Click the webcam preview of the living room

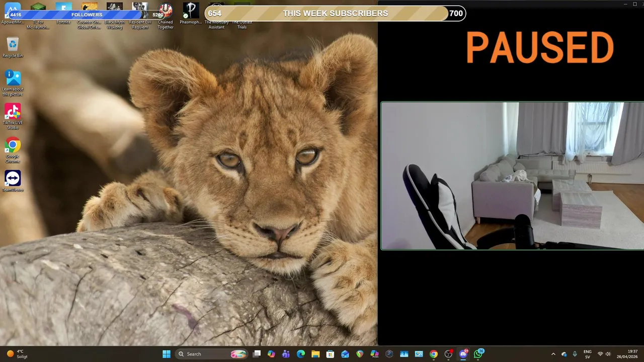(x=512, y=176)
